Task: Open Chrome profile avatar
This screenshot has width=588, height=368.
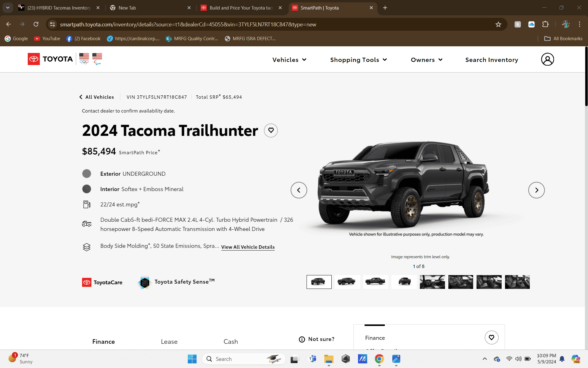Action: 565,24
